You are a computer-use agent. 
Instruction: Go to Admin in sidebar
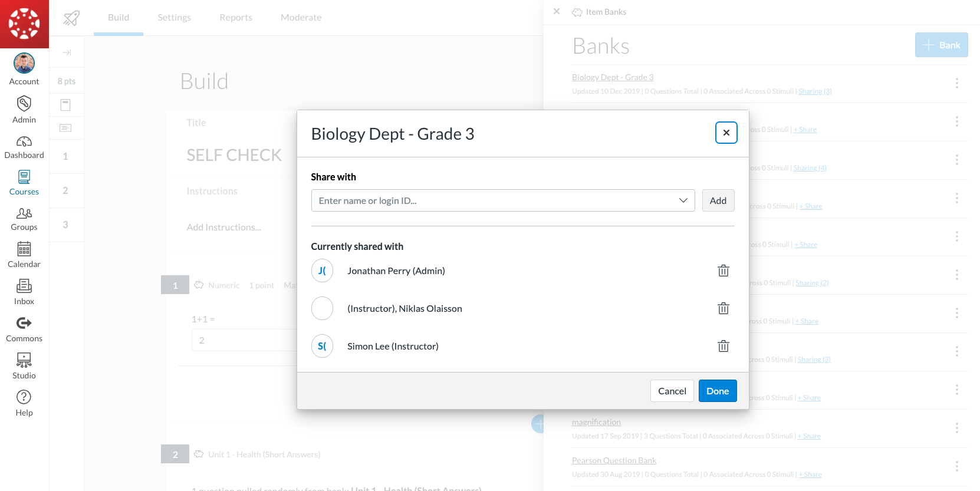(x=24, y=110)
